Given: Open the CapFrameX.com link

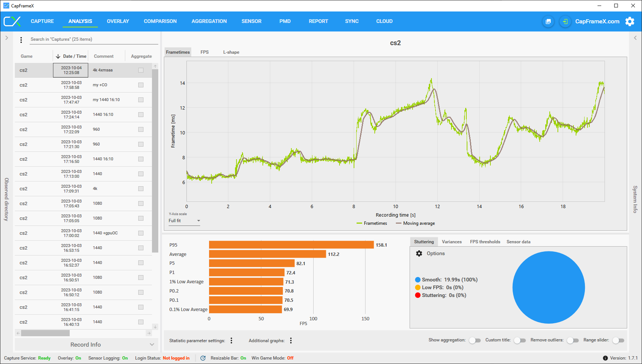Looking at the screenshot, I should click(597, 21).
